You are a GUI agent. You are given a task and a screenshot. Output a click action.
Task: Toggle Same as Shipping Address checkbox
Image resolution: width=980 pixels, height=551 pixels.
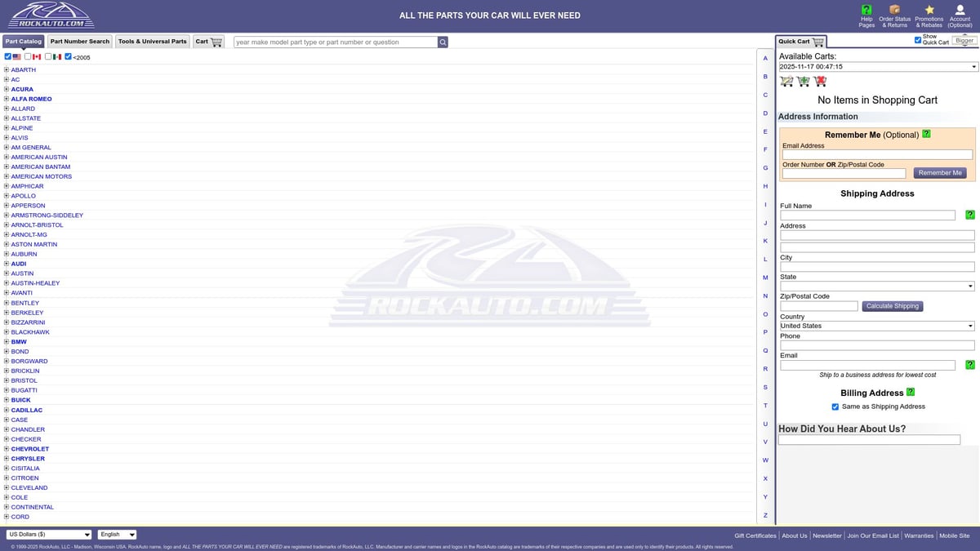[835, 407]
